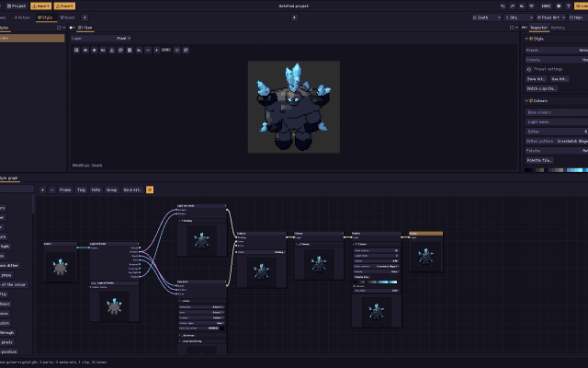
Task: Click the Palette file button in Inspector
Action: coord(539,160)
